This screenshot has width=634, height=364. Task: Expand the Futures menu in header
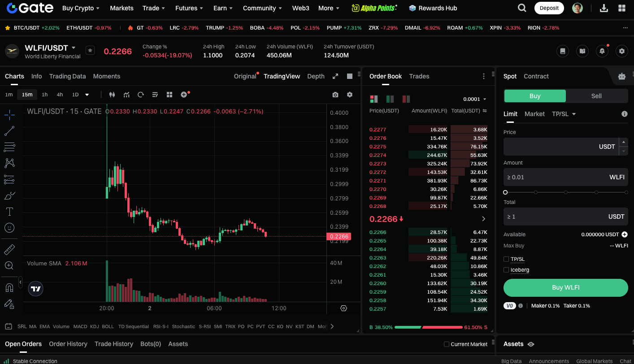[189, 8]
